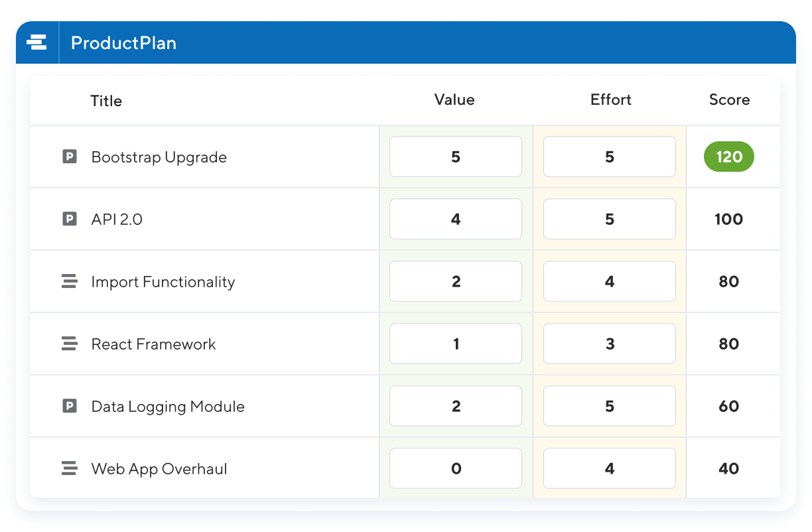This screenshot has width=812, height=532.
Task: Click the list icon next to Web App Overhaul
Action: tap(70, 468)
